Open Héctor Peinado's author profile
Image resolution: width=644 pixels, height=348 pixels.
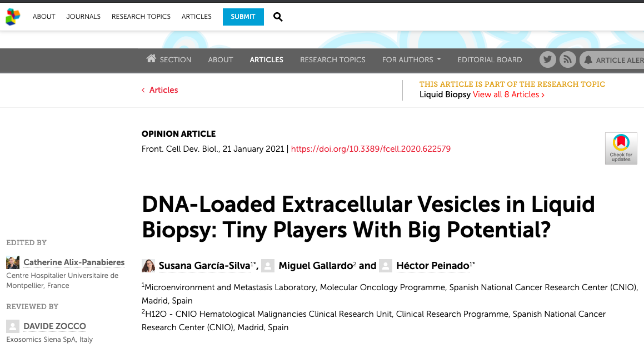(432, 266)
